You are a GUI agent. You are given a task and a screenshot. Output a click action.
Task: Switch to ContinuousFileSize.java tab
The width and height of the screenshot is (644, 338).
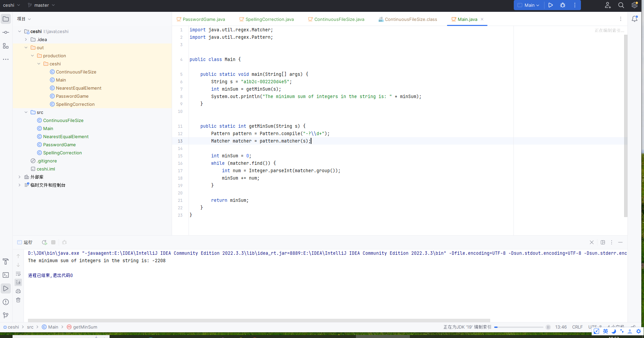pos(336,19)
